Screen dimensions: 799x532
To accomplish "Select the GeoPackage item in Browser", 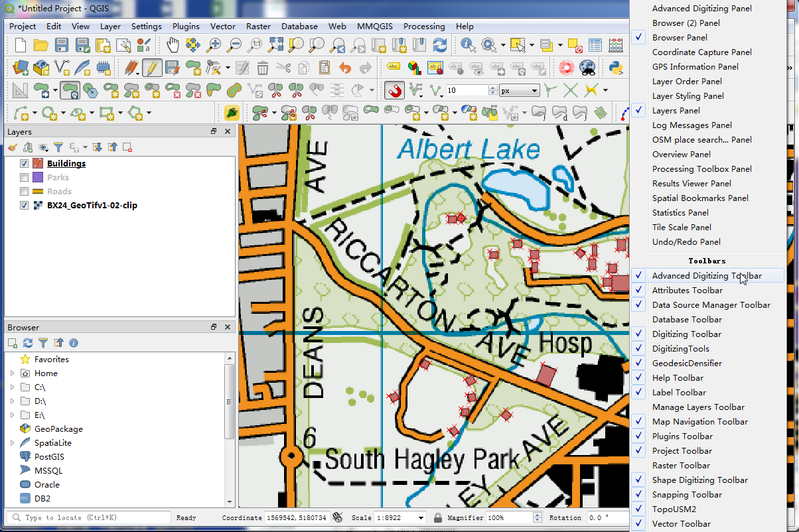I will 58,429.
